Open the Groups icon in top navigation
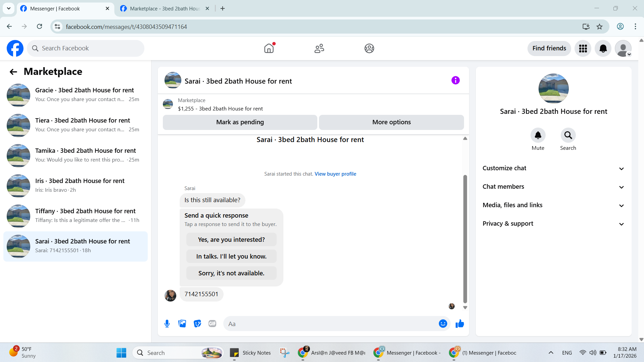 (369, 48)
